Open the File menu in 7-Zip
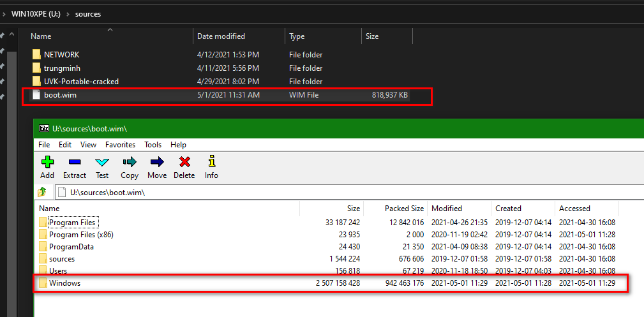This screenshot has height=317, width=644. point(44,145)
